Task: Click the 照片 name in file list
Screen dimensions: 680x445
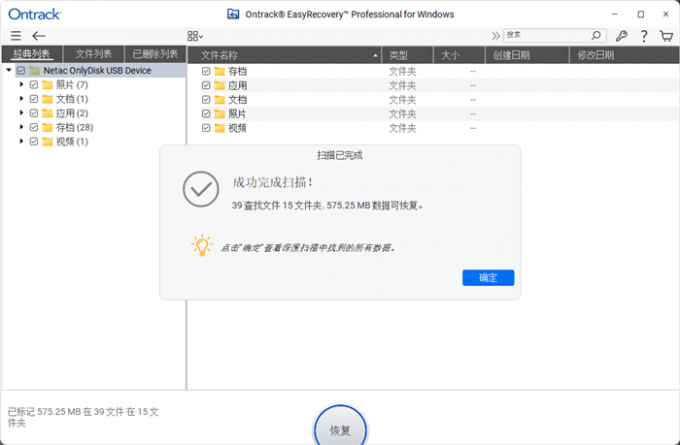Action: (x=237, y=114)
